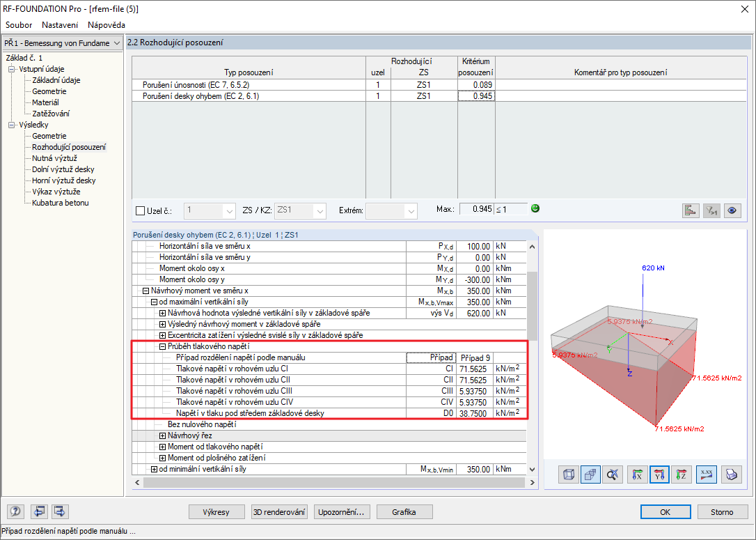Expand Výsledný návrhový moment v základové spáře
Viewport: 756px width, 540px height.
coord(162,324)
